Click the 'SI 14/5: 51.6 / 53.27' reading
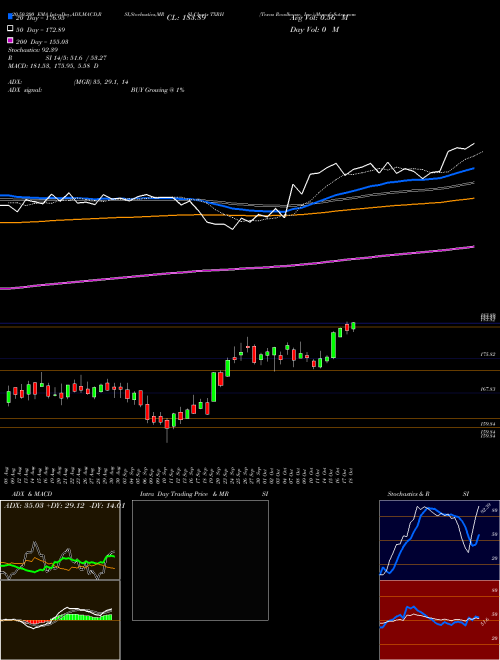500x660 pixels. tap(76, 58)
